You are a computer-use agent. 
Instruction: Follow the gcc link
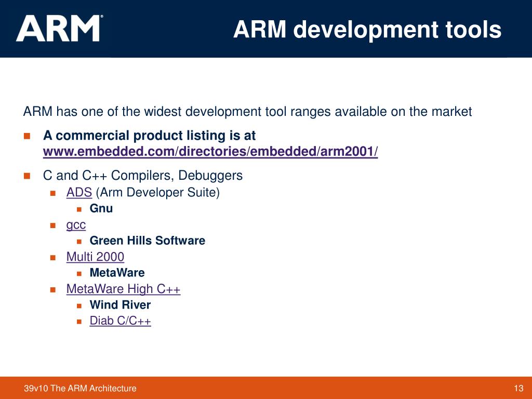pyautogui.click(x=76, y=225)
